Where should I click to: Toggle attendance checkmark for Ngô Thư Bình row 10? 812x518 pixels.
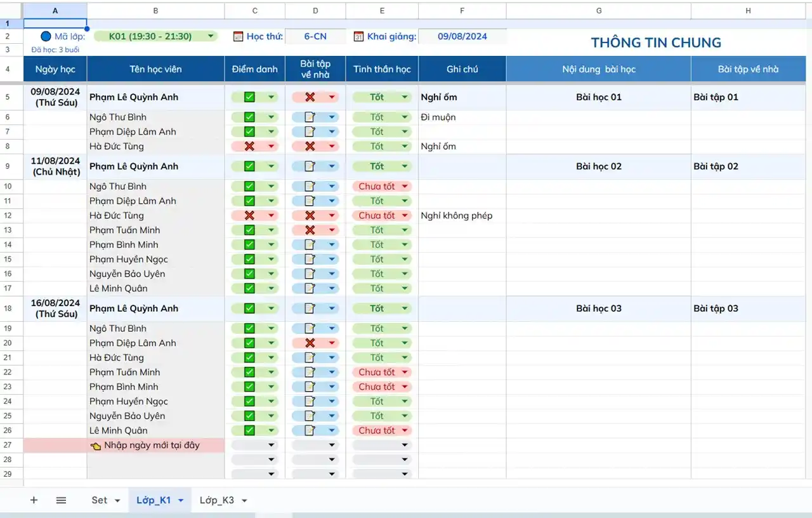tap(249, 186)
